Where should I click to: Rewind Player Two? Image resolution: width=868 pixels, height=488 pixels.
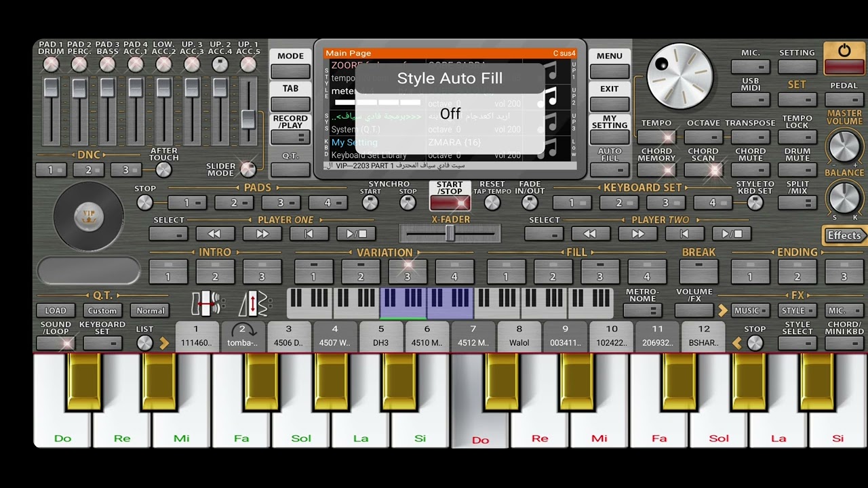point(590,234)
